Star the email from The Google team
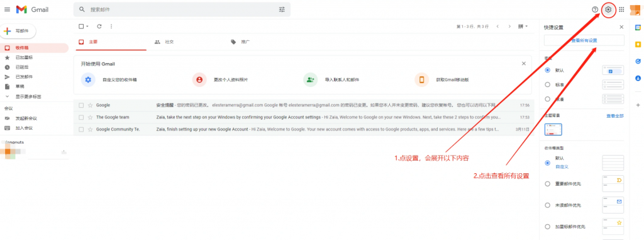 click(x=91, y=117)
